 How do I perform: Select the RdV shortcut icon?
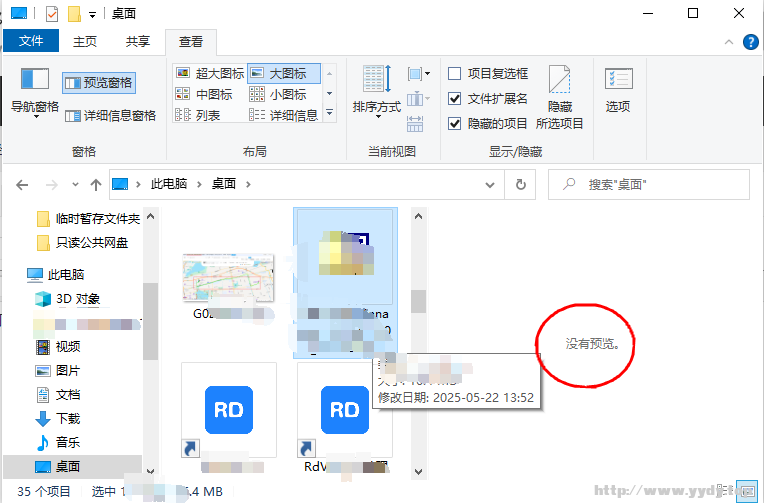[x=345, y=410]
